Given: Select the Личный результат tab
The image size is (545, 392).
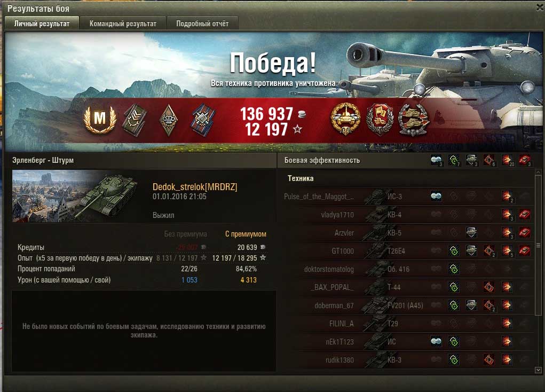Looking at the screenshot, I should click(x=42, y=23).
